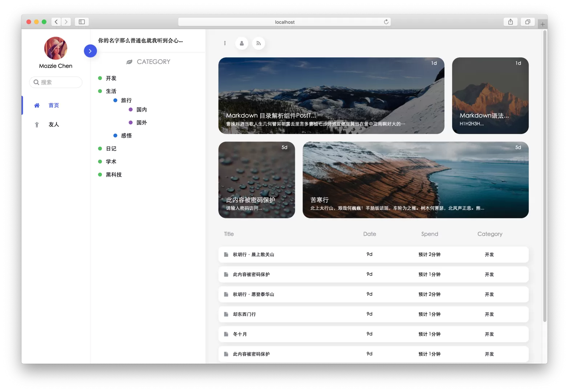Click the user profile icon button
Image resolution: width=569 pixels, height=392 pixels.
point(242,44)
